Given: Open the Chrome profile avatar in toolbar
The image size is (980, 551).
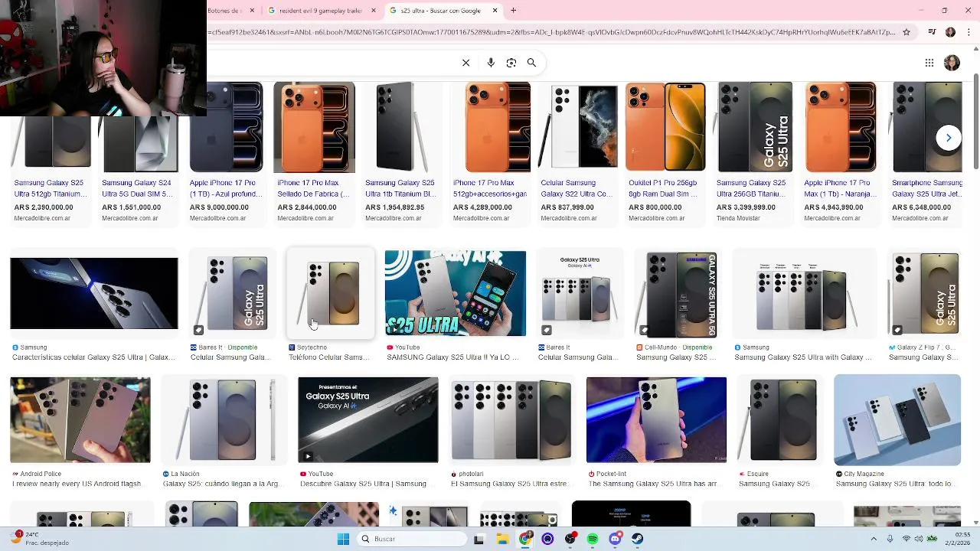Looking at the screenshot, I should [950, 32].
